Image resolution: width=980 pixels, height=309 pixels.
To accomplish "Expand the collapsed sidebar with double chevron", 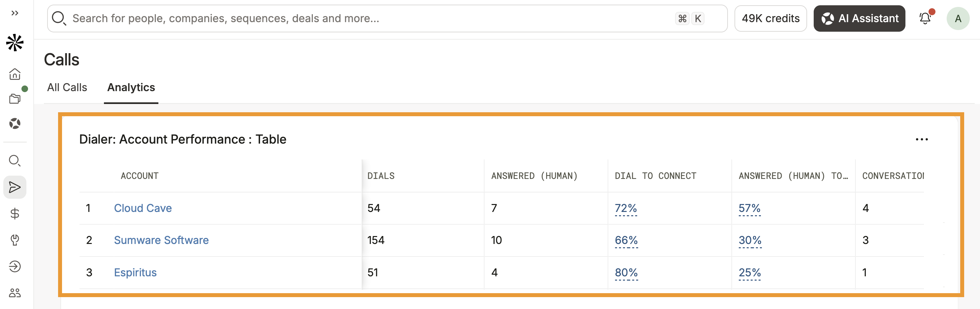I will 15,13.
